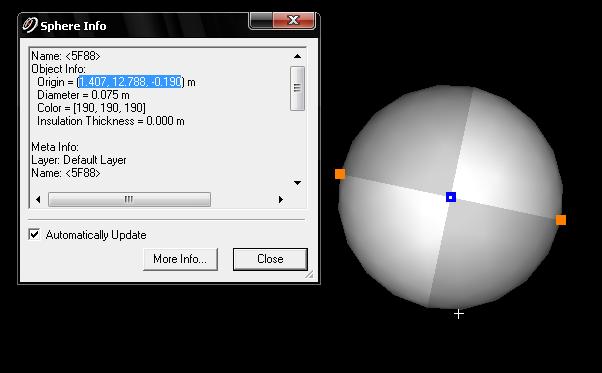This screenshot has height=373, width=602.
Task: Select the blue center handle of the sphere
Action: click(451, 197)
